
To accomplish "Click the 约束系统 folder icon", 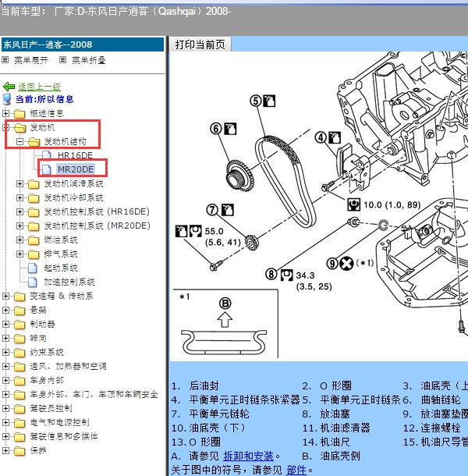I will pos(19,353).
